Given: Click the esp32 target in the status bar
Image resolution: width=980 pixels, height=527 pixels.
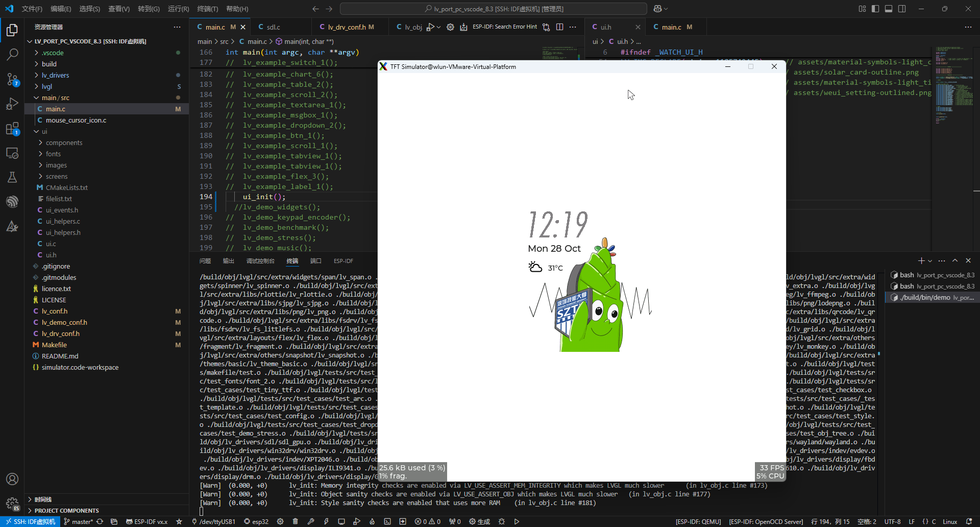Looking at the screenshot, I should pos(256,521).
